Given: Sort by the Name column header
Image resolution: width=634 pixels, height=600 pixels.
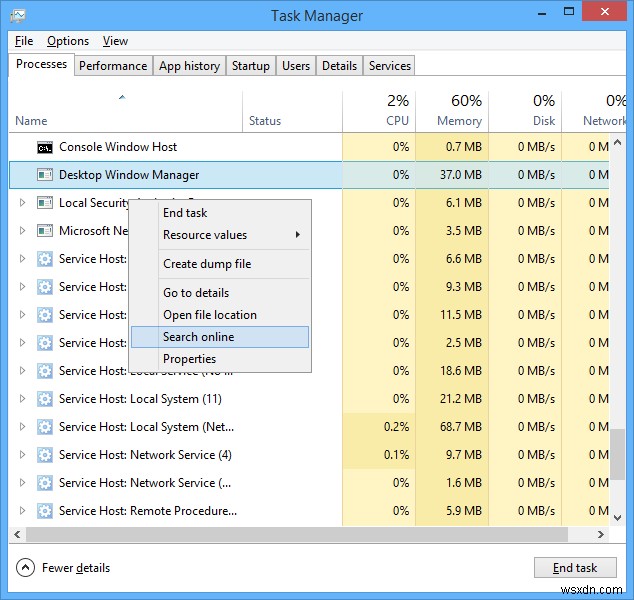Looking at the screenshot, I should tap(125, 112).
